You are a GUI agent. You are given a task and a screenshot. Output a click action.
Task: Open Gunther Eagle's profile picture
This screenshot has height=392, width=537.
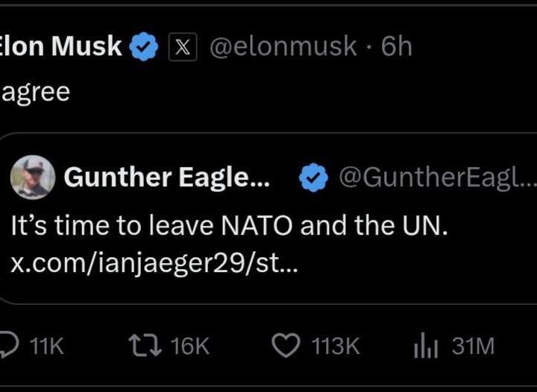pos(33,177)
